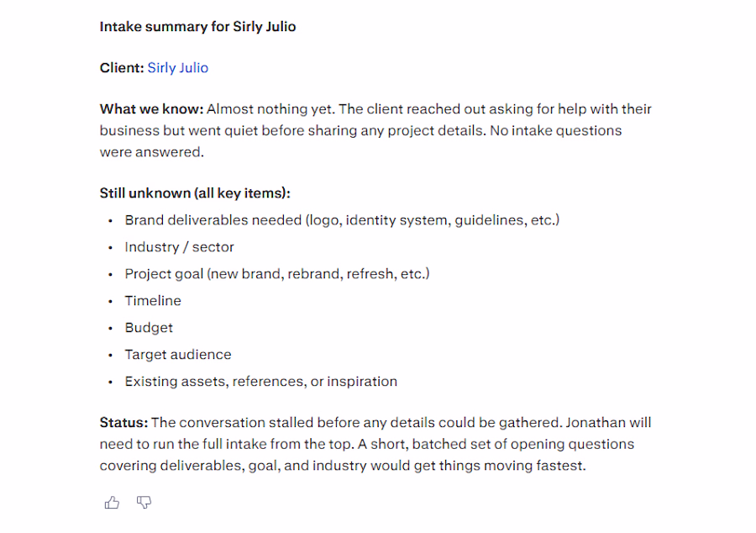Select the 'Industry / sector' bullet item
Image resolution: width=756 pixels, height=533 pixels.
tap(180, 247)
